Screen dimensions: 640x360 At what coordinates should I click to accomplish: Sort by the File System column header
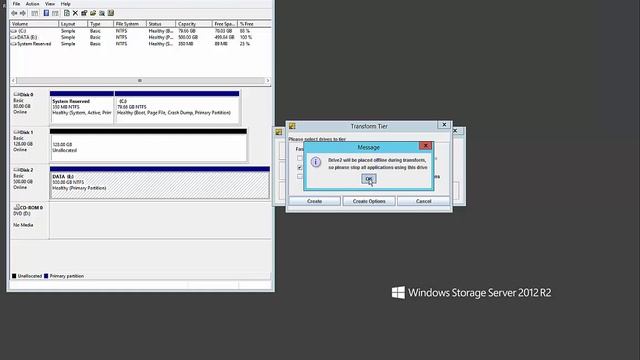(x=130, y=24)
